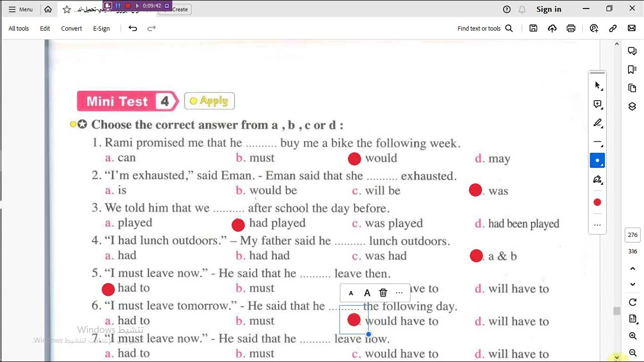Choose the Fill and Sign pen tool

(597, 179)
